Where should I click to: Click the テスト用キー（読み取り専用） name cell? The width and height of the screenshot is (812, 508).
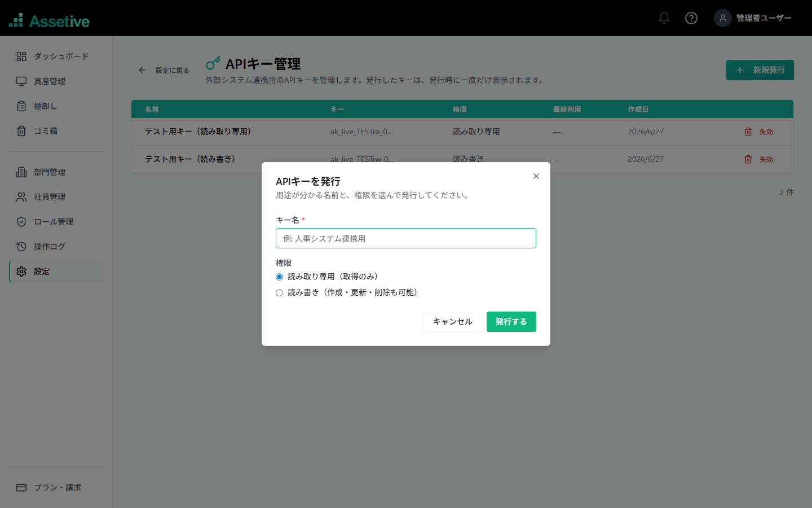coord(198,132)
